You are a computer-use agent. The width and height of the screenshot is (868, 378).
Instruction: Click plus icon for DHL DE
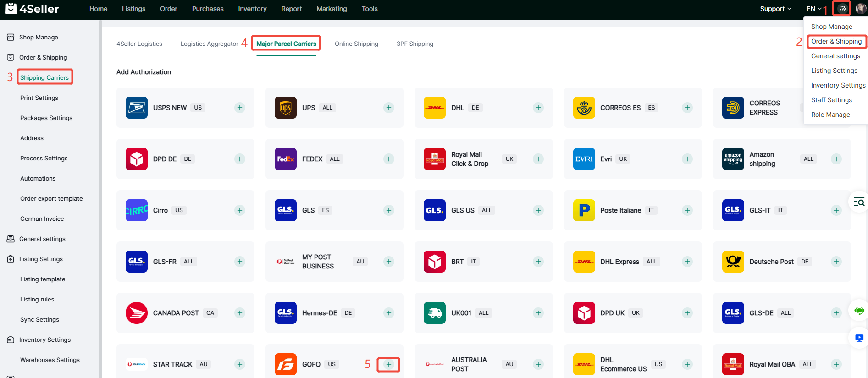(x=538, y=108)
